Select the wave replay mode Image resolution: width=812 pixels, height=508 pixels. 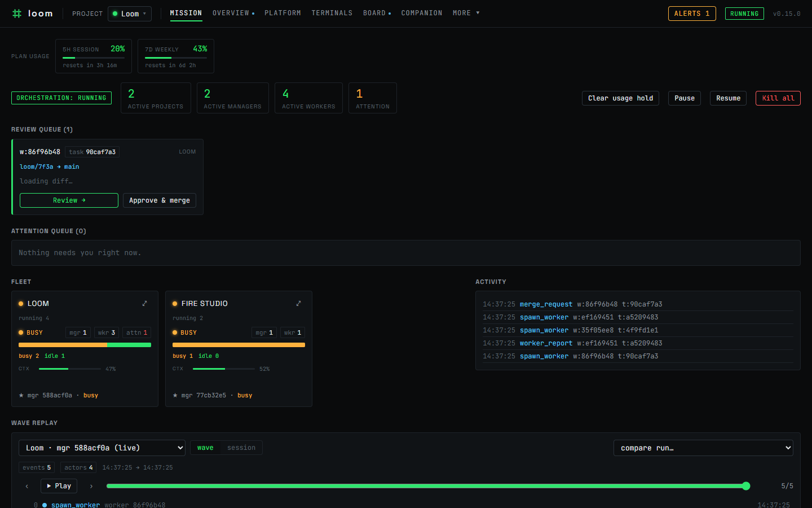pos(205,448)
